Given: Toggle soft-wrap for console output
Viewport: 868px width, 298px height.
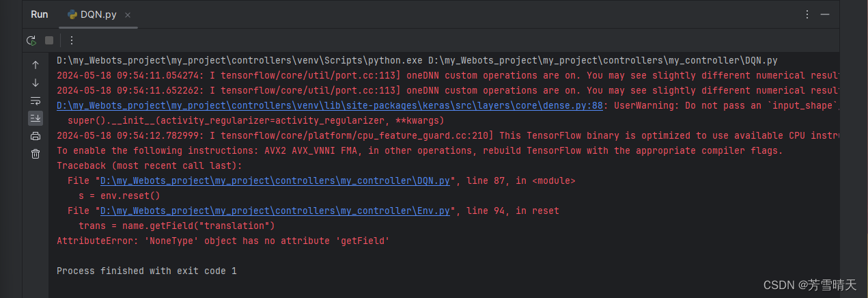Looking at the screenshot, I should coord(36,100).
